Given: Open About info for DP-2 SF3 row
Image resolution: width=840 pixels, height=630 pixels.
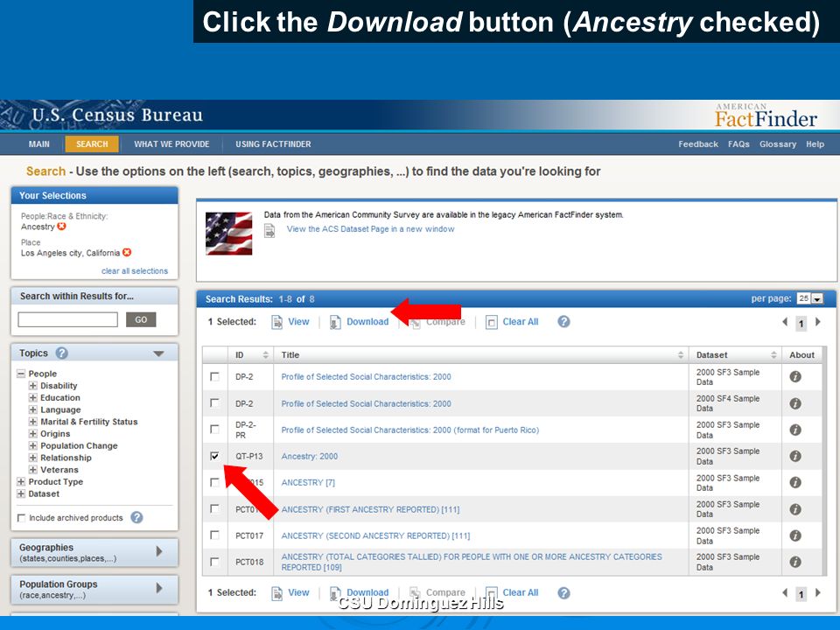Looking at the screenshot, I should coord(795,376).
